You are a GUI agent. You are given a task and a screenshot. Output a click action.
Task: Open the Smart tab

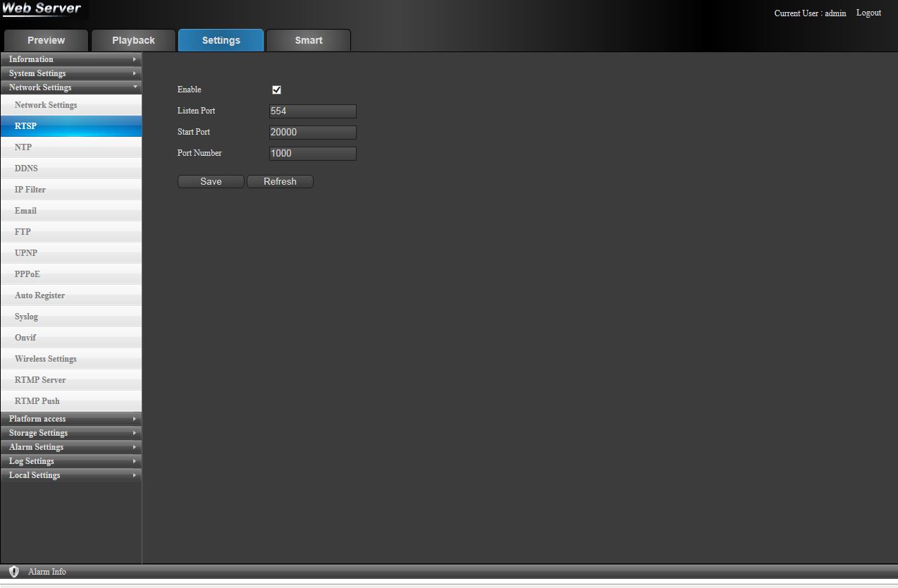(x=308, y=40)
